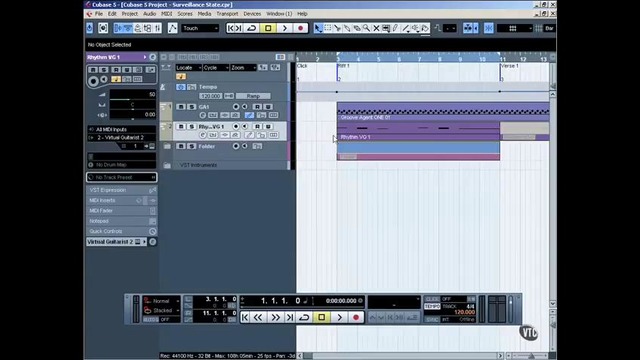The height and width of the screenshot is (360, 640).
Task: Expand the MIDI Inserts section
Action: pos(122,200)
